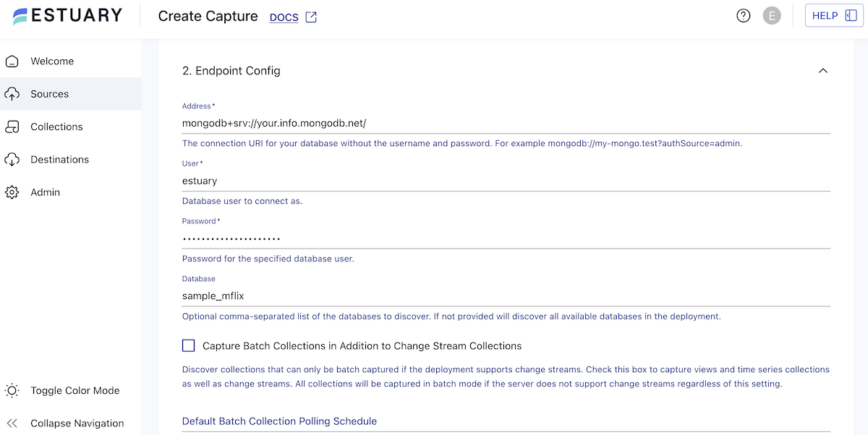Image resolution: width=868 pixels, height=435 pixels.
Task: Click the Toggle Color Mode sun icon
Action: tap(12, 391)
